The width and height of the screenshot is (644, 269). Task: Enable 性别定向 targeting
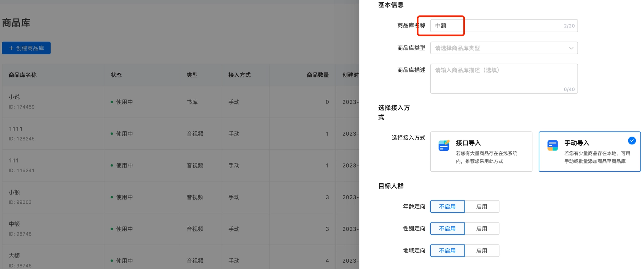click(x=481, y=229)
